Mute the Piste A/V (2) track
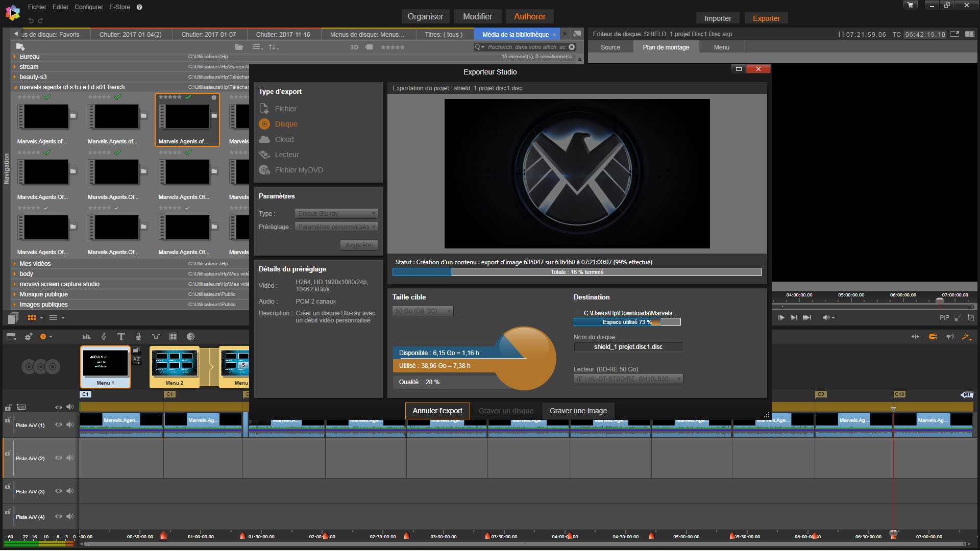The image size is (980, 551). (70, 458)
